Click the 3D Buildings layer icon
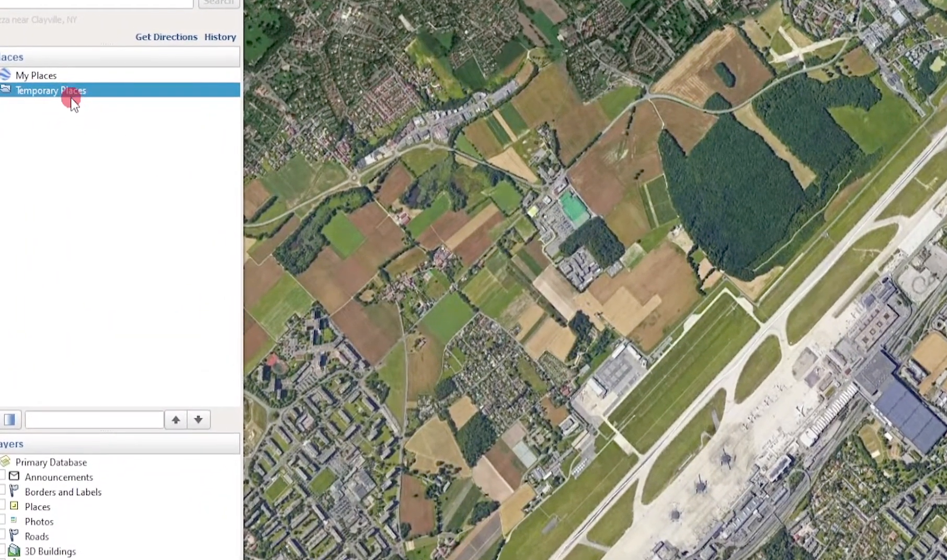This screenshot has height=560, width=947. [x=14, y=551]
